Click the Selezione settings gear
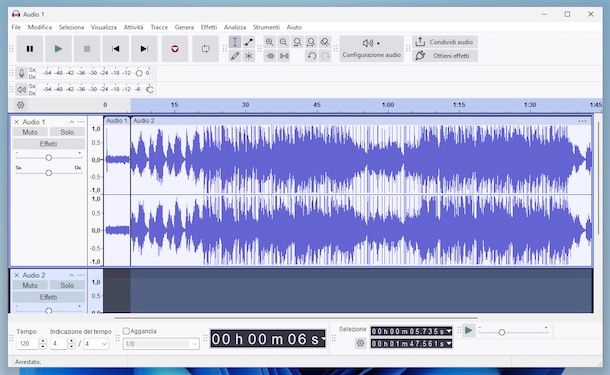The height and width of the screenshot is (375, 610). pos(361,343)
